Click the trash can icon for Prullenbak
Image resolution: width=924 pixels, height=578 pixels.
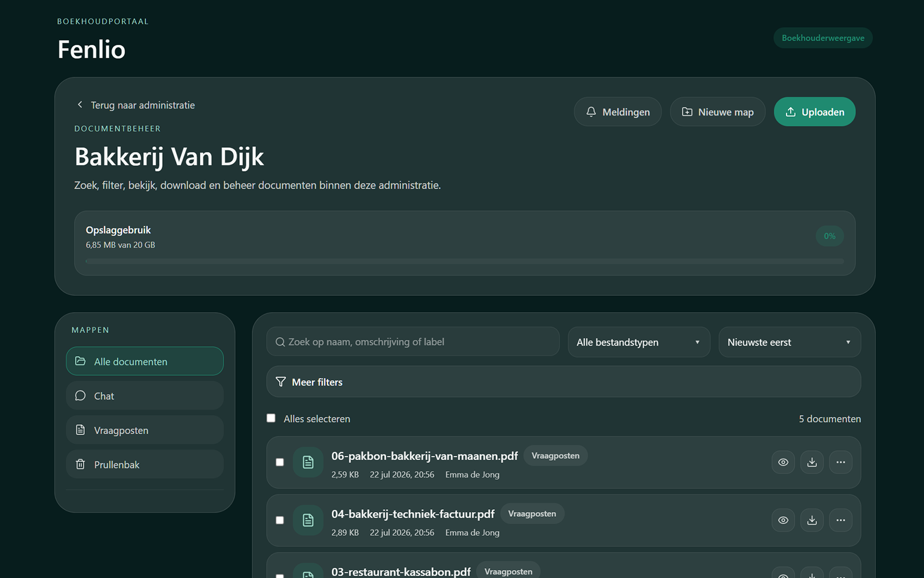click(80, 464)
